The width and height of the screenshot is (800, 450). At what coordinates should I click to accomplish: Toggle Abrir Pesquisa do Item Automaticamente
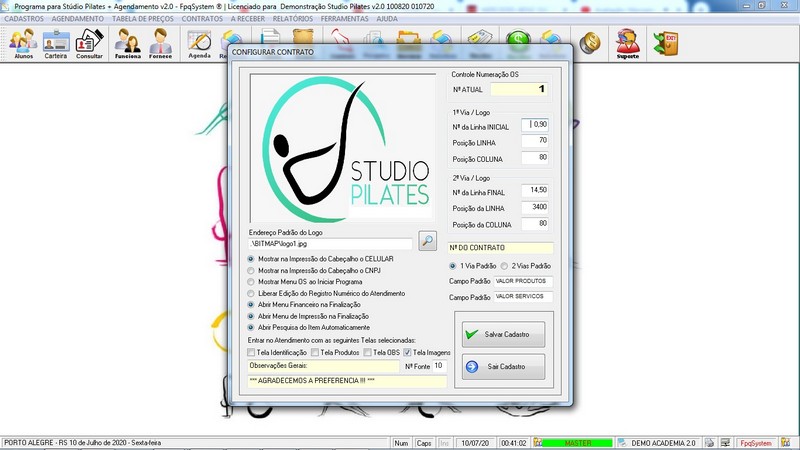coord(251,328)
